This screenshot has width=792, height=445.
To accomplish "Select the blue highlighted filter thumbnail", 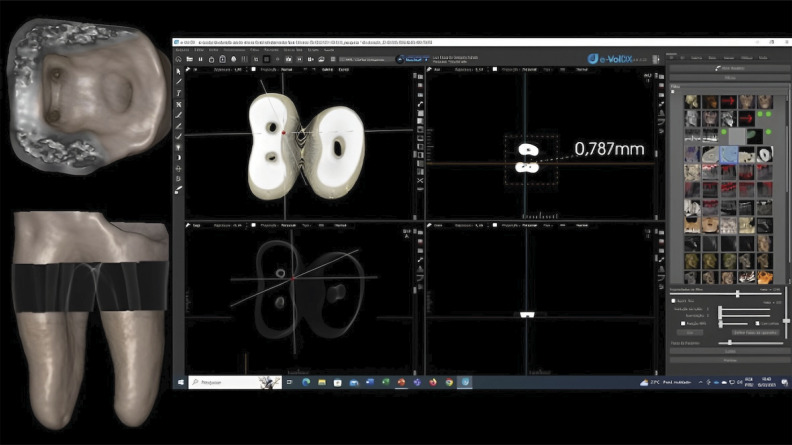I will (x=728, y=154).
